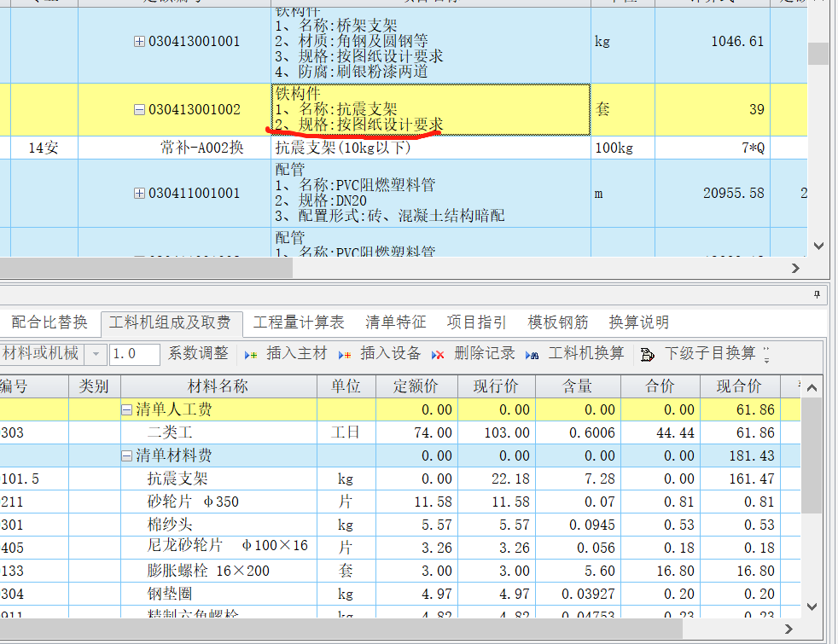Click the 桥架支架 铁构件 description cell
Viewport: 838px width, 644px height.
tap(431, 45)
